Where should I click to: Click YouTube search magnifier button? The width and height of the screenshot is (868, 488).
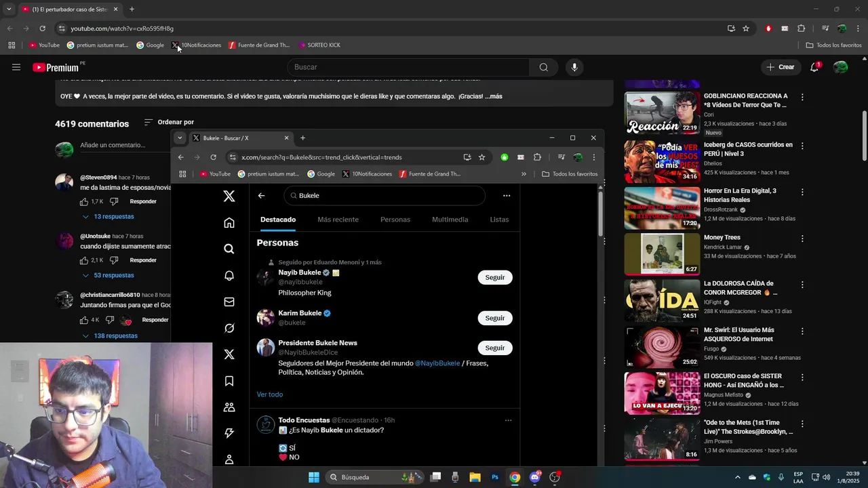click(x=543, y=67)
